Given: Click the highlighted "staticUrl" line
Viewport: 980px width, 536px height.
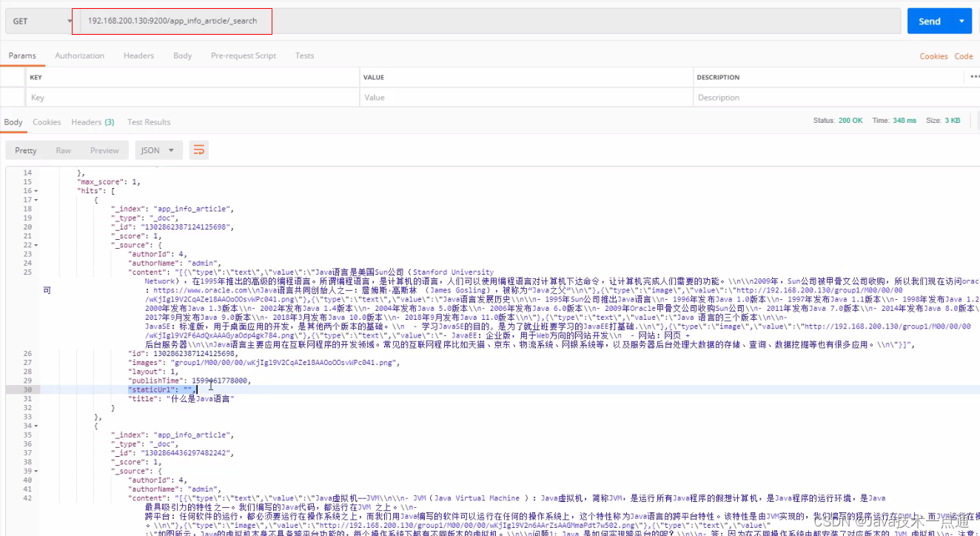Looking at the screenshot, I should point(163,389).
